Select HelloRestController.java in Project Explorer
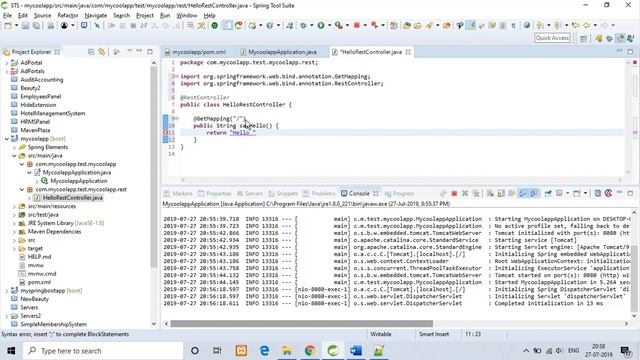640x360 pixels. [x=73, y=198]
